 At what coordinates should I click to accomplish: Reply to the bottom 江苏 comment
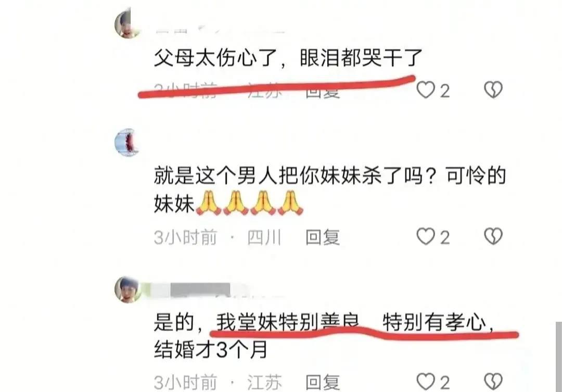click(x=322, y=382)
